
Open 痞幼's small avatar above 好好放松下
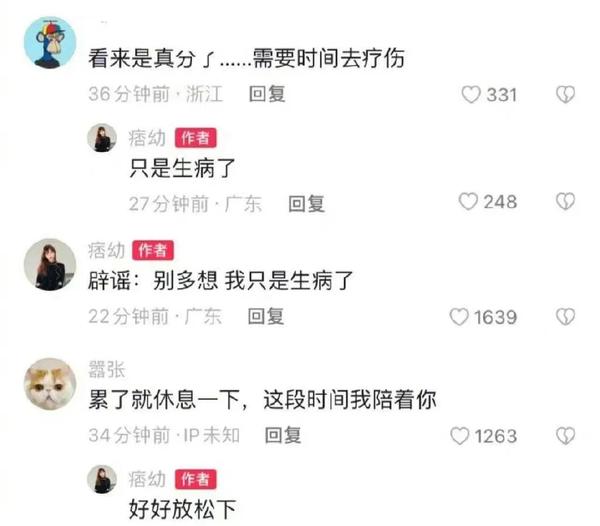click(x=102, y=479)
